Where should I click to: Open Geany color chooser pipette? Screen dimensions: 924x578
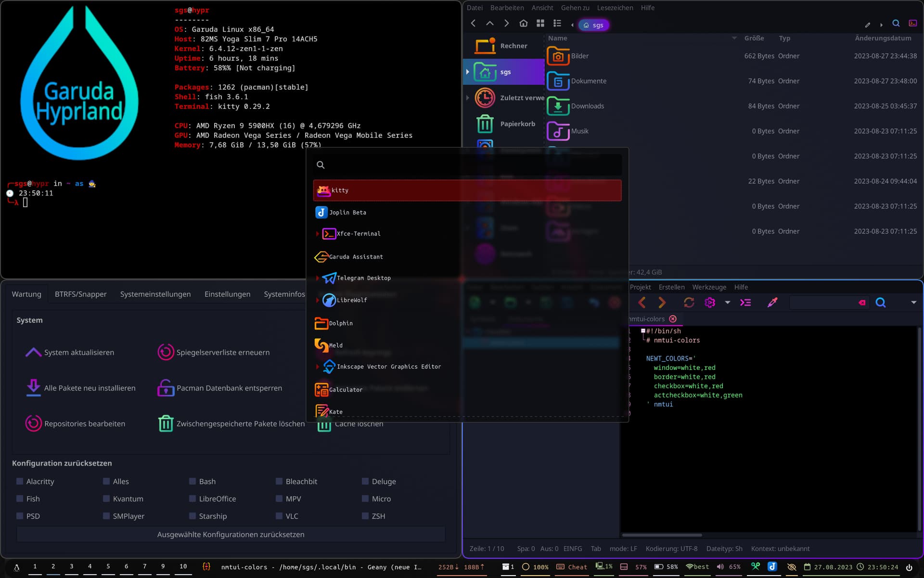click(x=772, y=302)
